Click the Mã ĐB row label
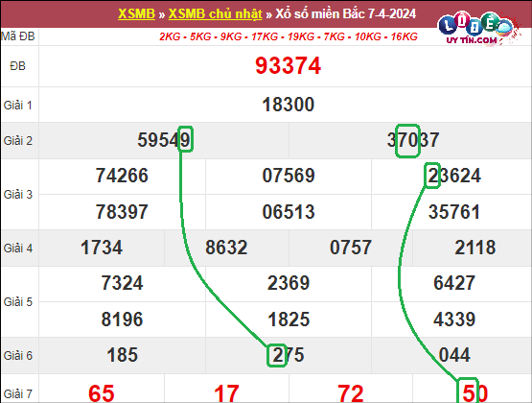The width and height of the screenshot is (532, 403). pyautogui.click(x=18, y=36)
